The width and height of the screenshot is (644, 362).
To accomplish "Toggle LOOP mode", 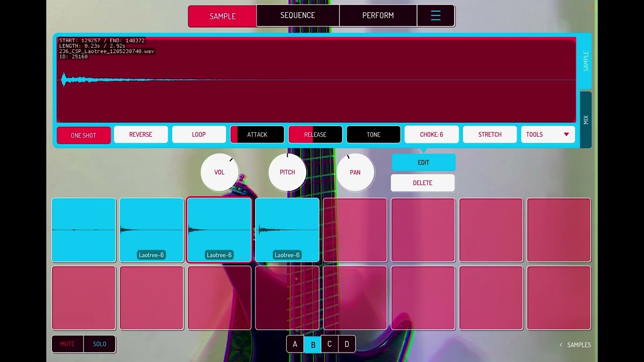I will 199,134.
